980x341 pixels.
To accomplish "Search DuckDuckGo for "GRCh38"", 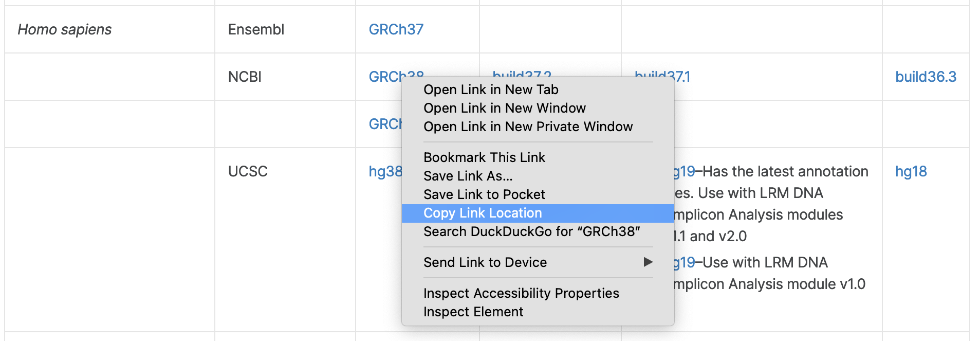I will coord(531,231).
